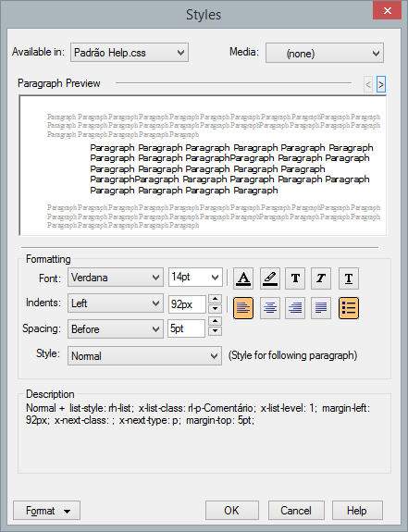
Task: Open the Indents Left dropdown
Action: pyautogui.click(x=116, y=303)
